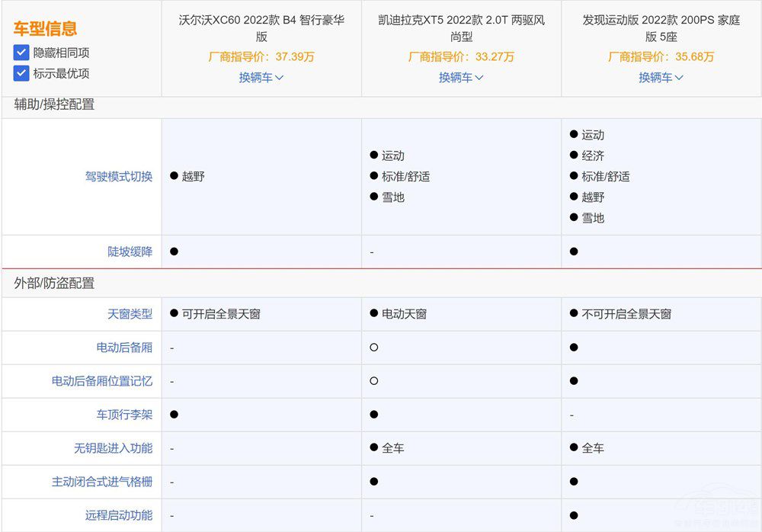762x532 pixels.
Task: Select the 天窗类型 row label
Action: click(130, 313)
